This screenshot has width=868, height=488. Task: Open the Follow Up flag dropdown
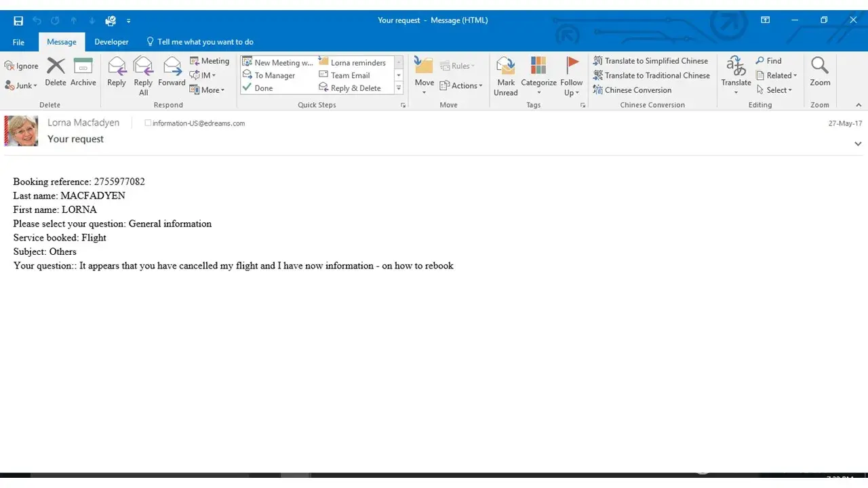pyautogui.click(x=572, y=75)
